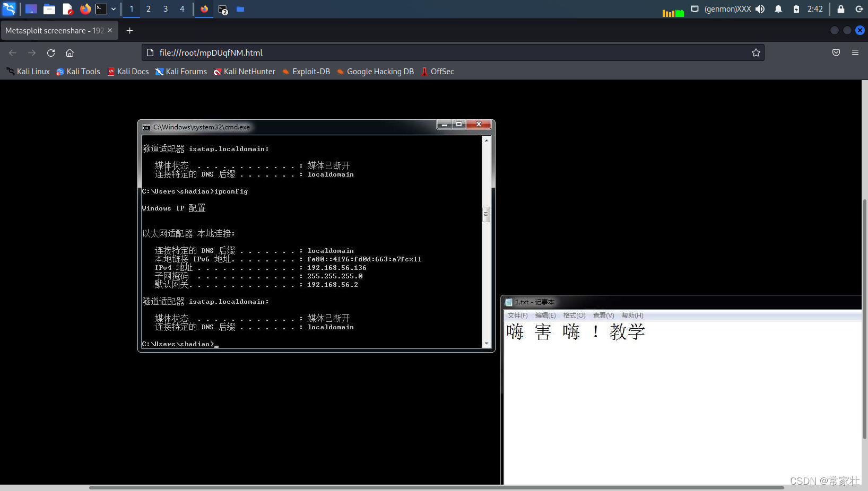Viewport: 868px width, 491px height.
Task: Open the Kali applications menu
Action: point(9,8)
